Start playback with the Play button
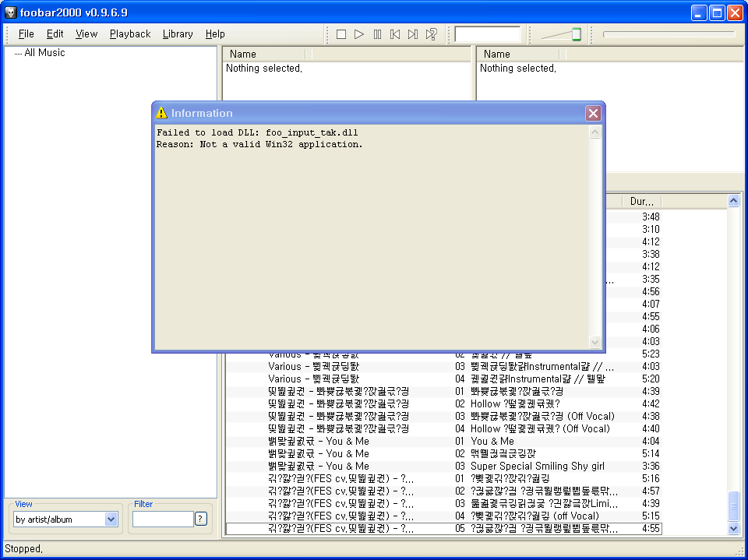The image size is (748, 560). click(x=359, y=34)
